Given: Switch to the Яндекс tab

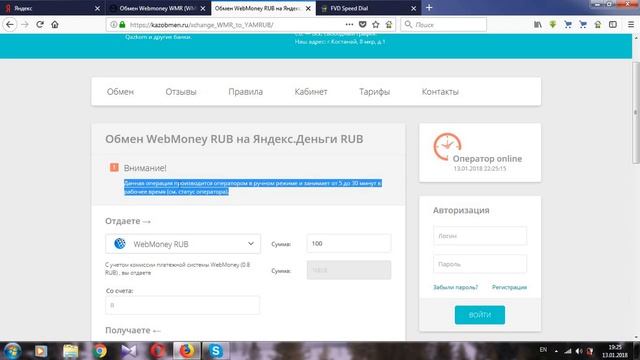Looking at the screenshot, I should click(x=49, y=8).
